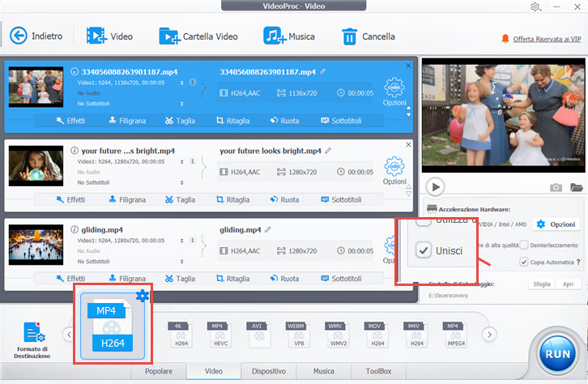This screenshot has height=384, width=588.
Task: Rename output your future looks bright.mp4
Action: (328, 151)
